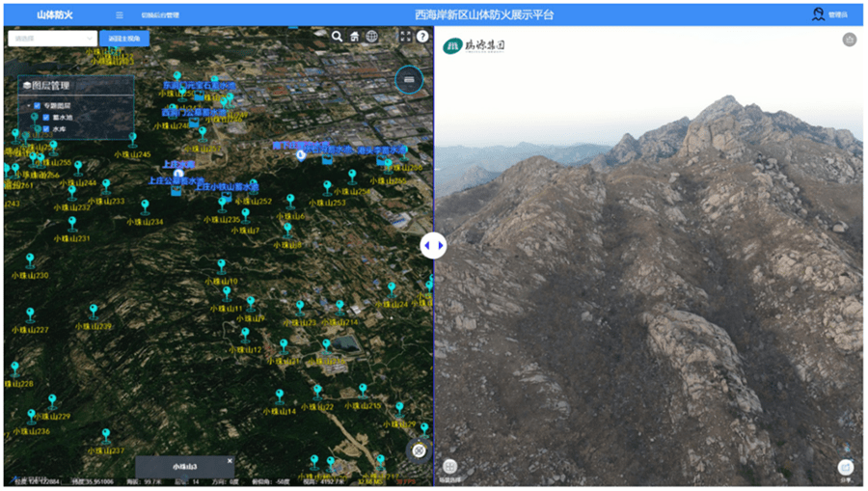868x491 pixels.
Task: Select the 小珠山14 map marker
Action: click(x=280, y=396)
